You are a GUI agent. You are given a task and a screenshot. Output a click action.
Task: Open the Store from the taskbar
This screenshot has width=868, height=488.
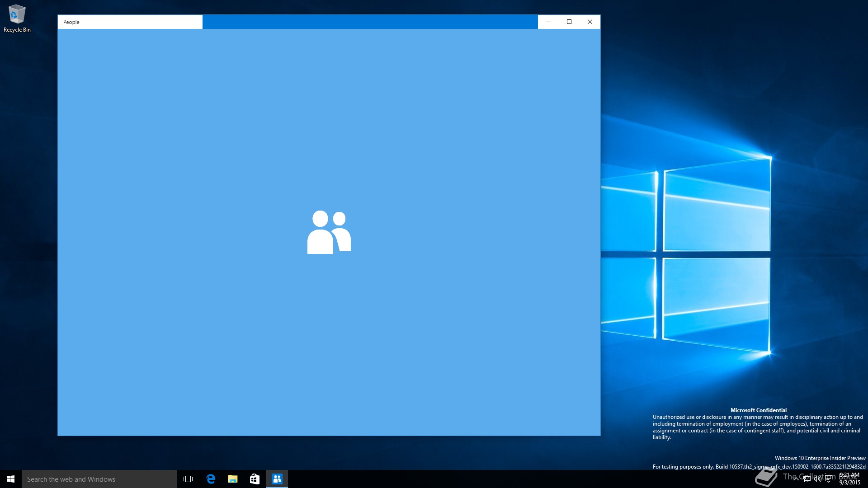click(x=255, y=479)
